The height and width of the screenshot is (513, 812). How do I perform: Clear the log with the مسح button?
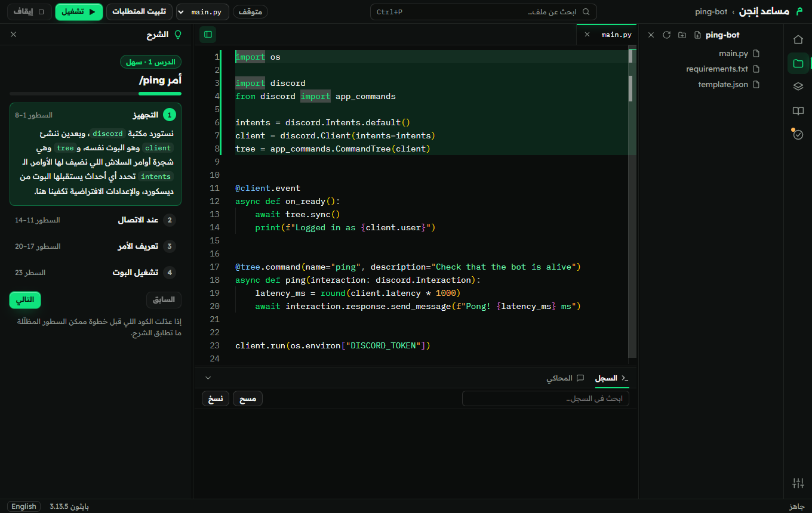pyautogui.click(x=248, y=398)
